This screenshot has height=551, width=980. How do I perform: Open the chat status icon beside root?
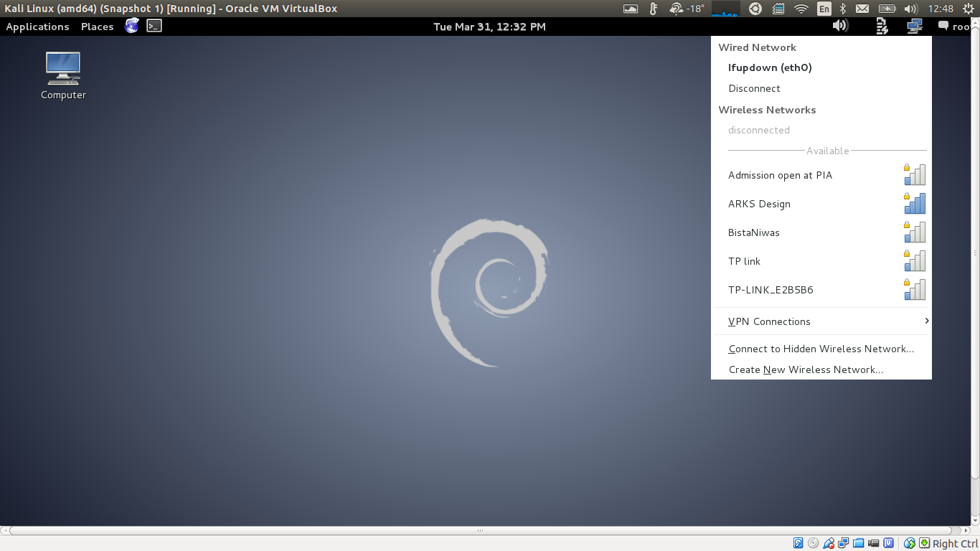coord(943,27)
